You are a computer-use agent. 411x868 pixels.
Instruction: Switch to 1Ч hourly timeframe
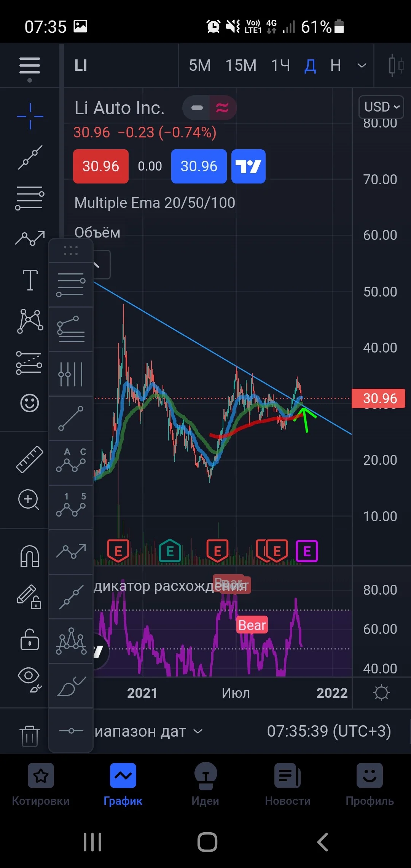click(280, 65)
